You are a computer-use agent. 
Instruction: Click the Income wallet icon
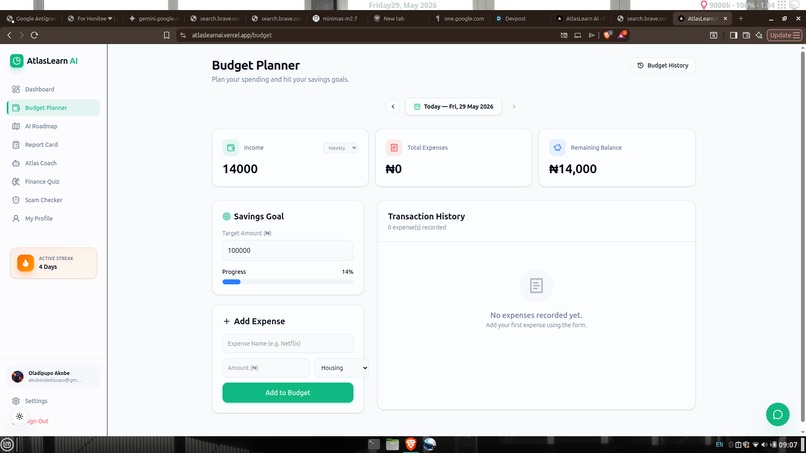click(x=231, y=148)
